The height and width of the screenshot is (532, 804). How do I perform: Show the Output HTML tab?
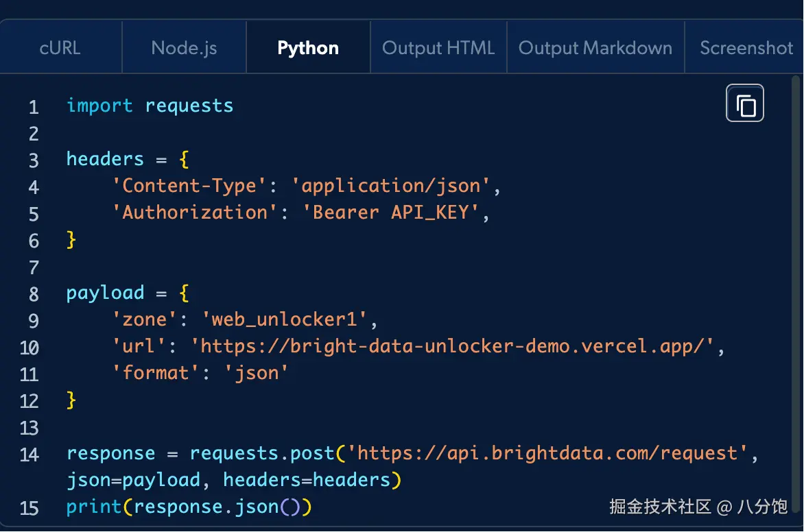[x=438, y=48]
